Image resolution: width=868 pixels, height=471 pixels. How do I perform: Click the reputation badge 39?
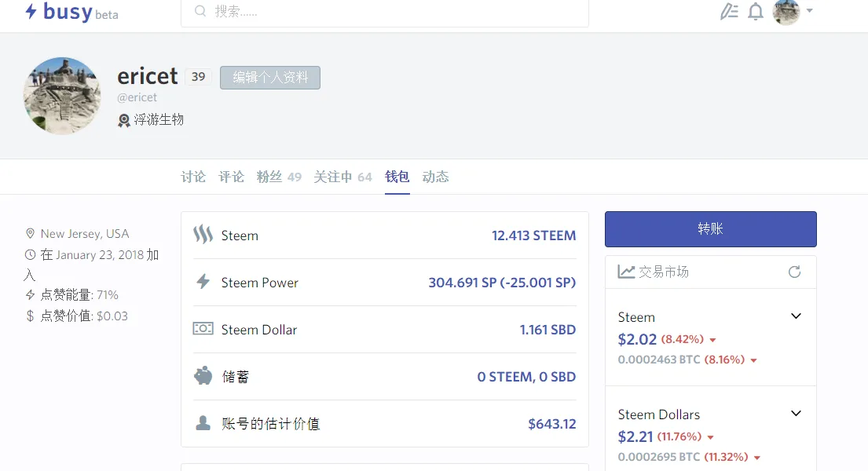(x=198, y=77)
